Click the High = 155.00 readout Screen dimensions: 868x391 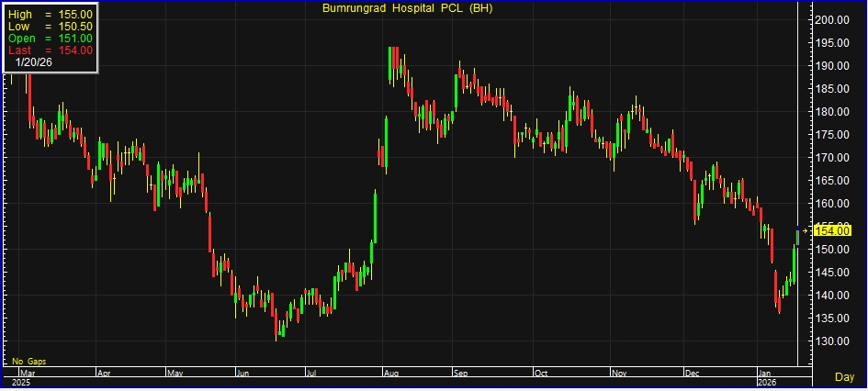click(x=50, y=16)
